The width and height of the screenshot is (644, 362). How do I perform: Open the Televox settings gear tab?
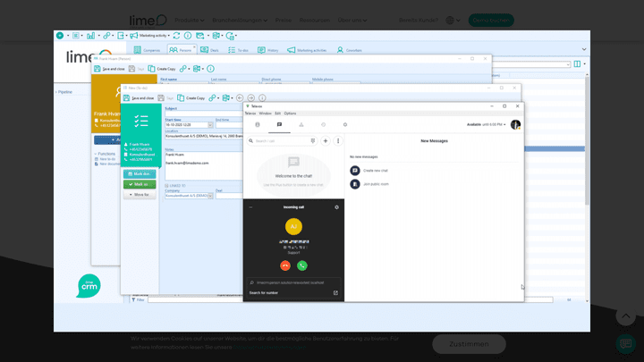pyautogui.click(x=345, y=124)
